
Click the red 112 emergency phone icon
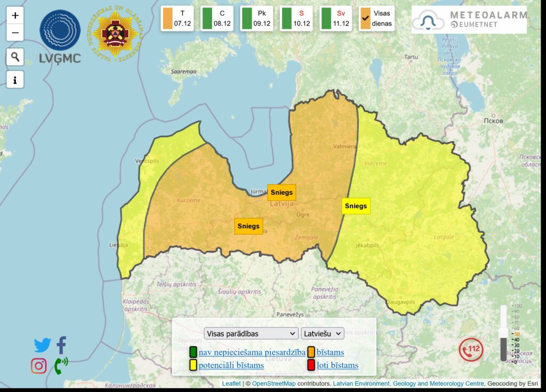[471, 350]
